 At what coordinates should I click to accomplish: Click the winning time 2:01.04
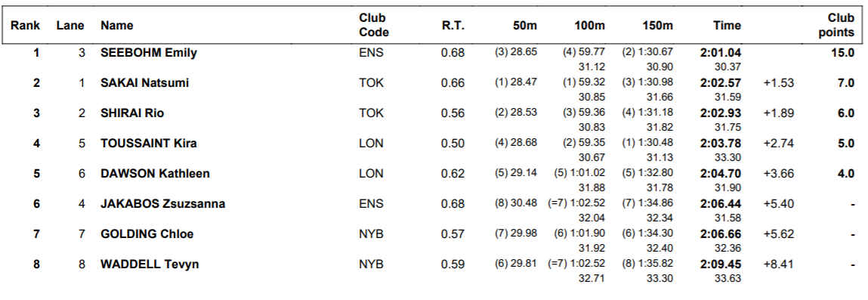[x=720, y=53]
